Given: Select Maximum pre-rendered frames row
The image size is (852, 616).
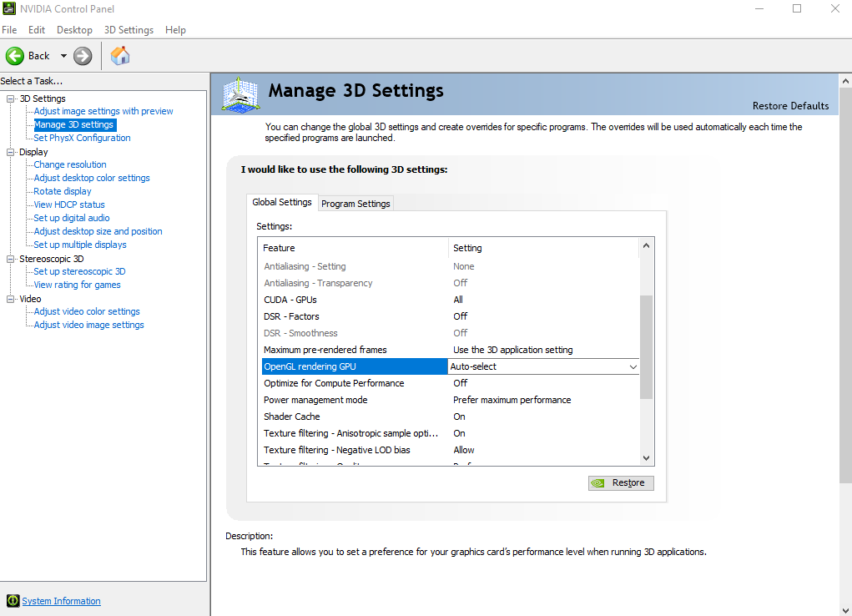Looking at the screenshot, I should 450,350.
